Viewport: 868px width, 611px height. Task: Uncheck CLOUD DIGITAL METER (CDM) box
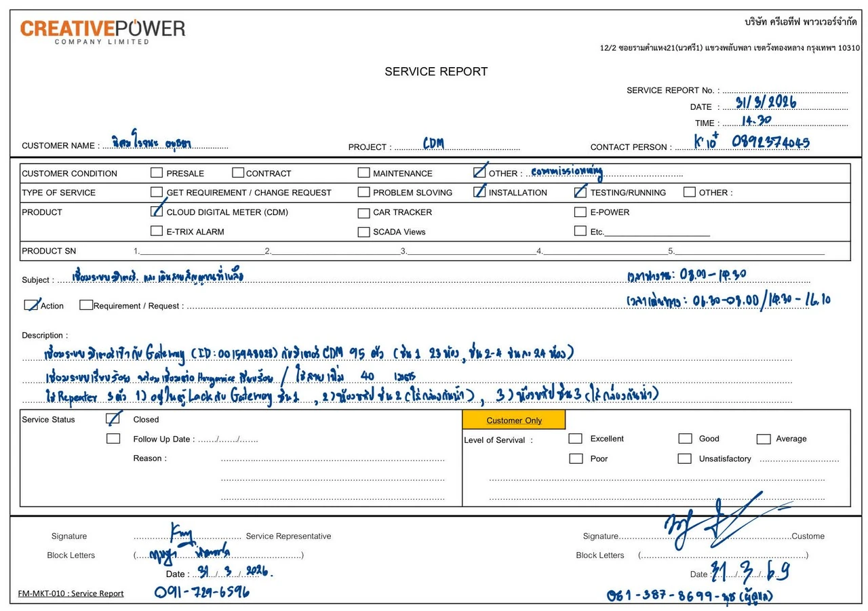pyautogui.click(x=157, y=212)
